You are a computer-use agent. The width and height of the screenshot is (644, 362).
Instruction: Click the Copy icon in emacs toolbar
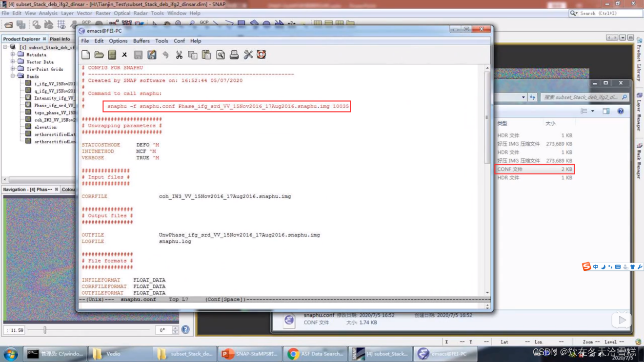pyautogui.click(x=193, y=55)
